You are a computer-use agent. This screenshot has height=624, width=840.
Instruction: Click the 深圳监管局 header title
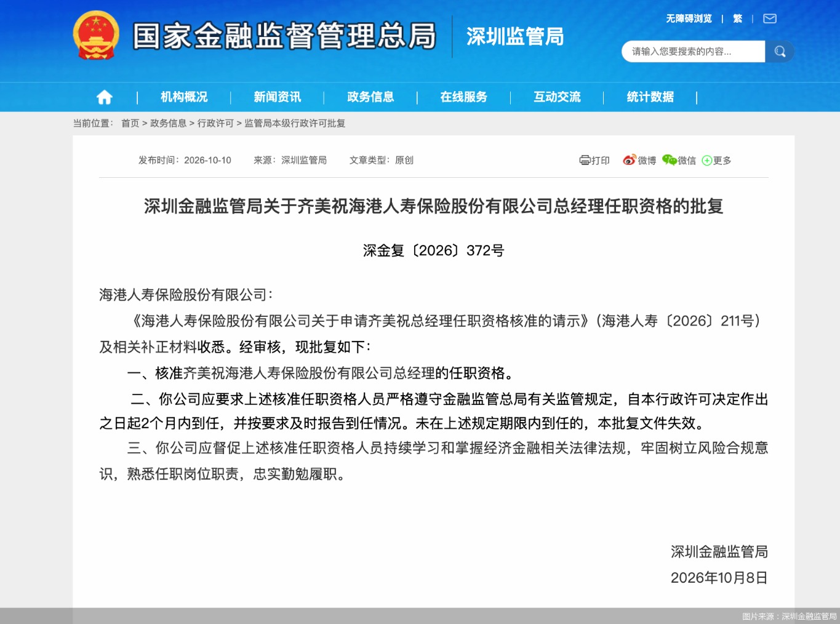[x=515, y=37]
